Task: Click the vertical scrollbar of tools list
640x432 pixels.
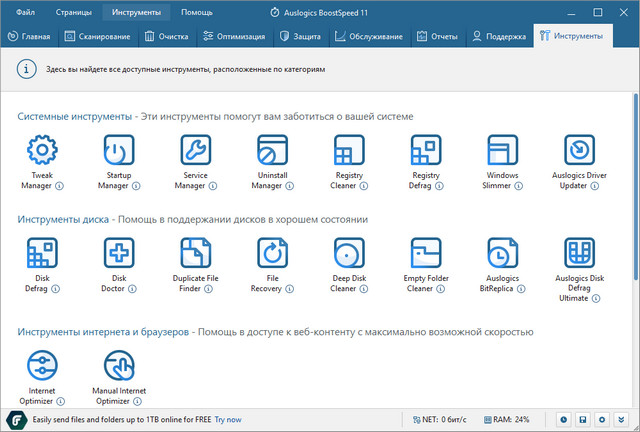Action: coord(635,200)
